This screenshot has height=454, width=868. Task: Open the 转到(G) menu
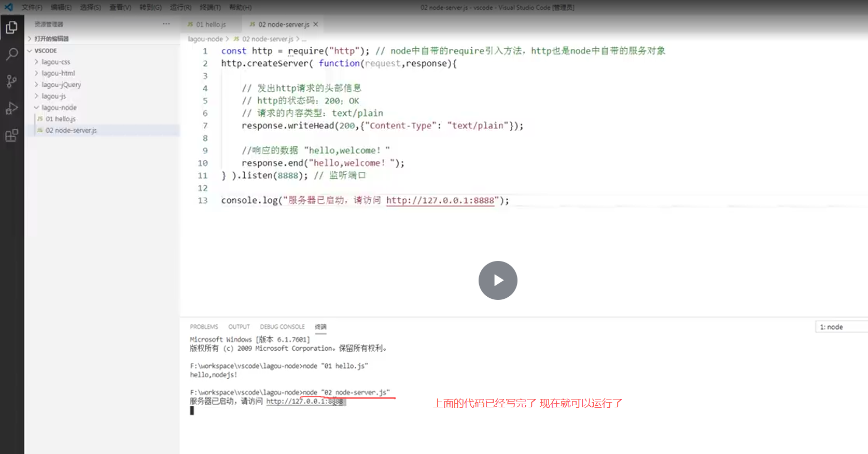pos(150,7)
